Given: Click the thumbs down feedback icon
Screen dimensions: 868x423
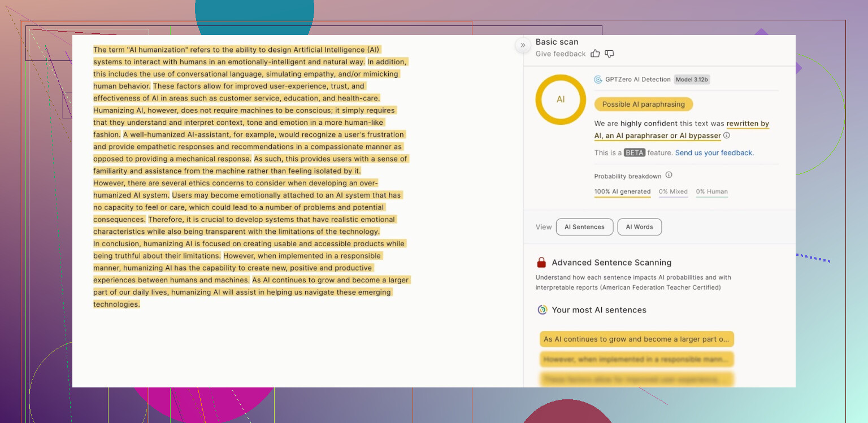Looking at the screenshot, I should coord(609,54).
